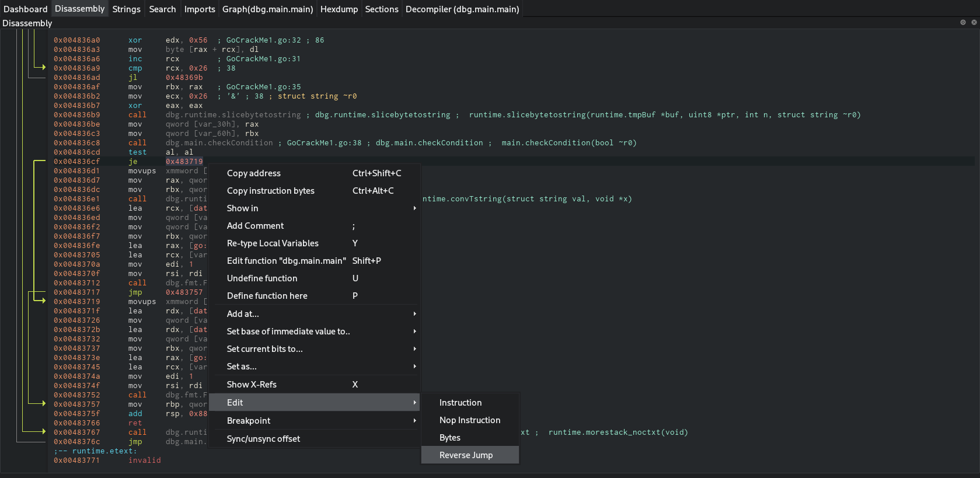Click jump target 0x483757 at jmp instruction
The image size is (980, 478).
click(184, 292)
